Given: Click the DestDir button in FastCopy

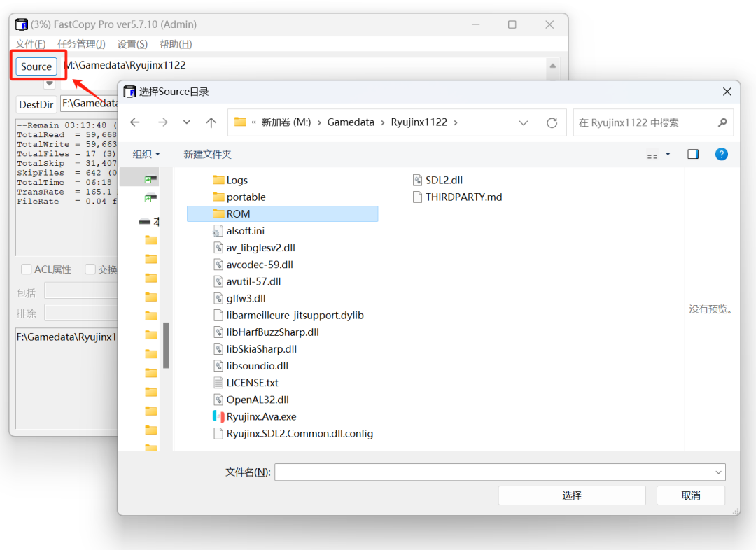Looking at the screenshot, I should (x=36, y=104).
